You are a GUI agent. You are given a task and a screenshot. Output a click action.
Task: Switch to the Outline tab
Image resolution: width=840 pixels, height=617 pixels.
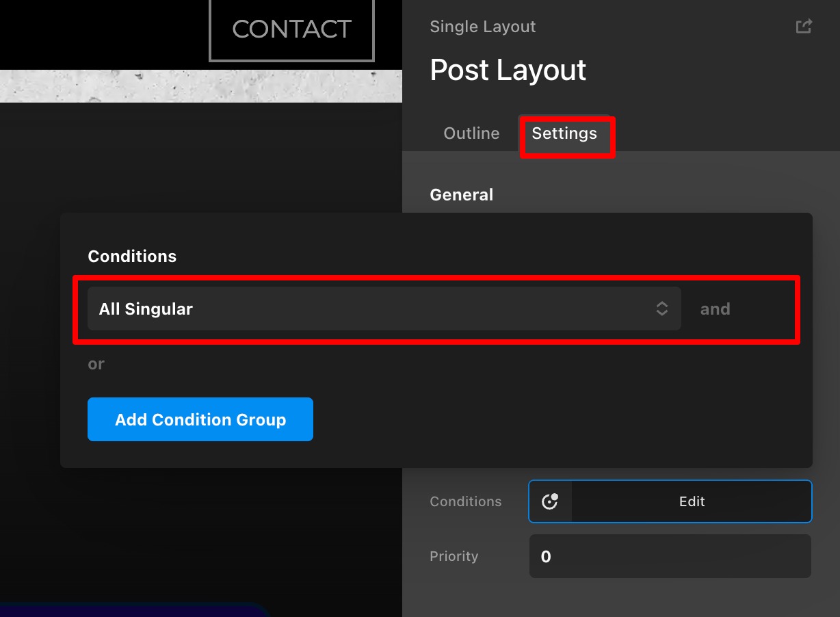click(x=471, y=133)
